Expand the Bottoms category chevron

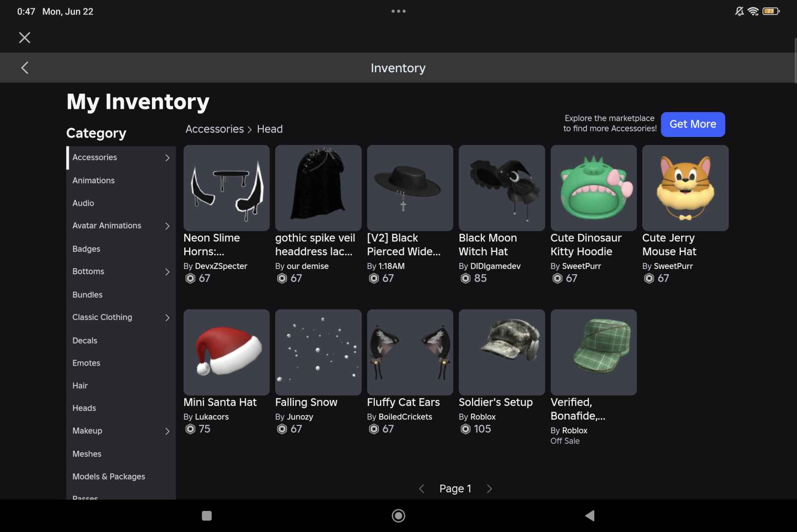coord(167,272)
